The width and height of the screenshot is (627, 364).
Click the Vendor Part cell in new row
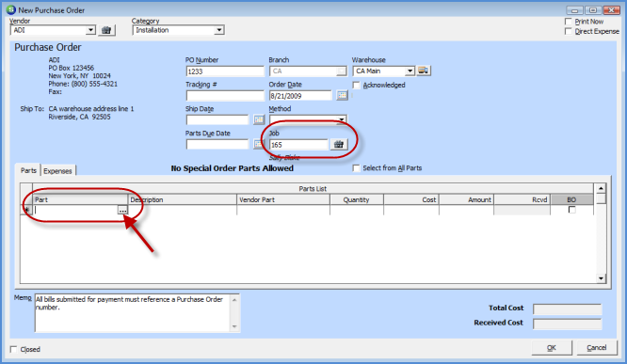point(283,210)
